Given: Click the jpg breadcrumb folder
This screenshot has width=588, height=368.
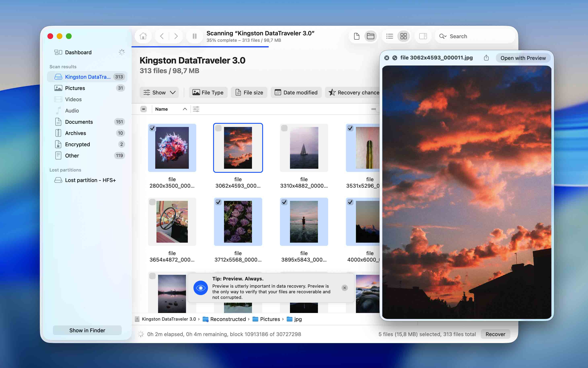Looking at the screenshot, I should click(294, 319).
